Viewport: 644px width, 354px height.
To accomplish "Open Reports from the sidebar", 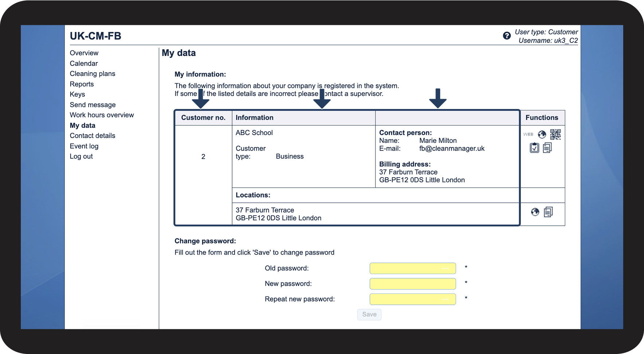I will tap(82, 84).
